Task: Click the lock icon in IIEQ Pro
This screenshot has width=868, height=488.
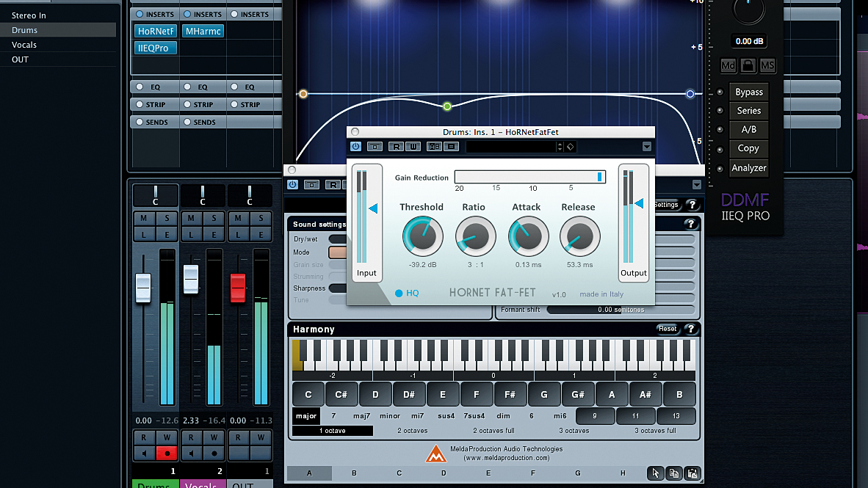Action: (748, 65)
